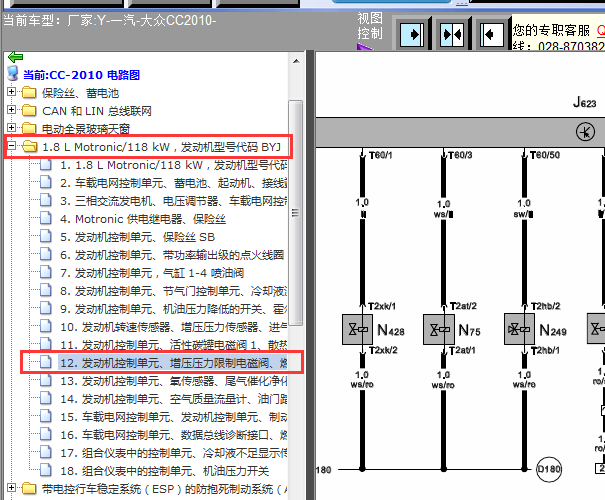605x500 pixels.
Task: Click the T60/50 connector pin label
Action: (x=545, y=155)
